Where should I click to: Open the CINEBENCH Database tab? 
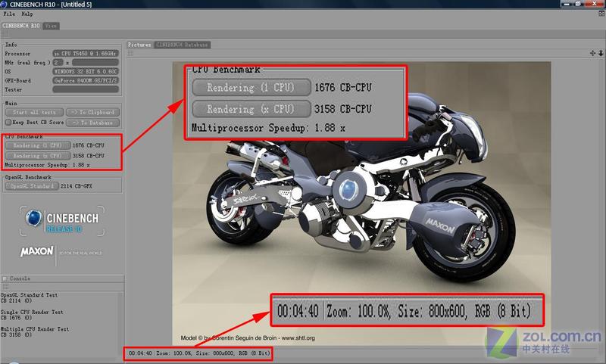(x=182, y=45)
